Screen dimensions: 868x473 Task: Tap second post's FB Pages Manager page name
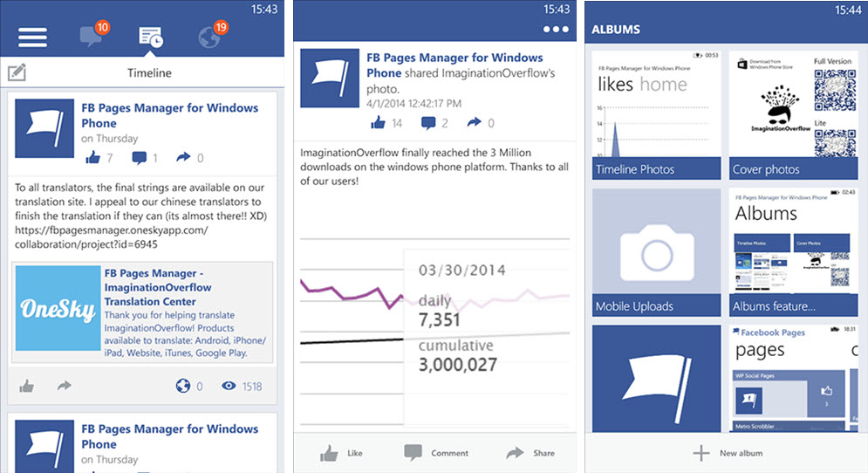169,436
